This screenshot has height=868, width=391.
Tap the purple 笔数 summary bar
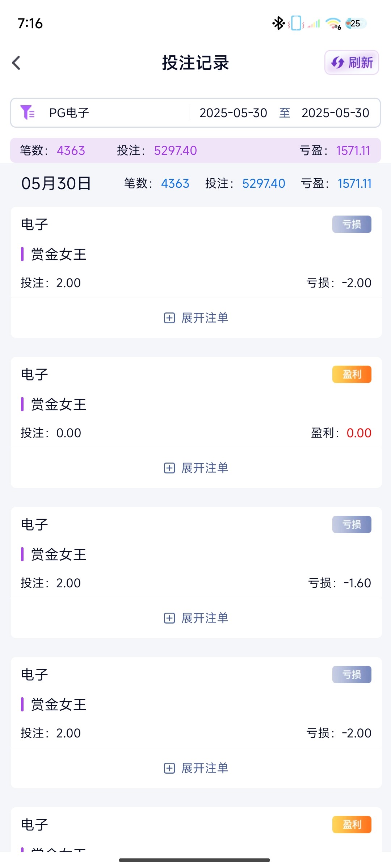[195, 150]
